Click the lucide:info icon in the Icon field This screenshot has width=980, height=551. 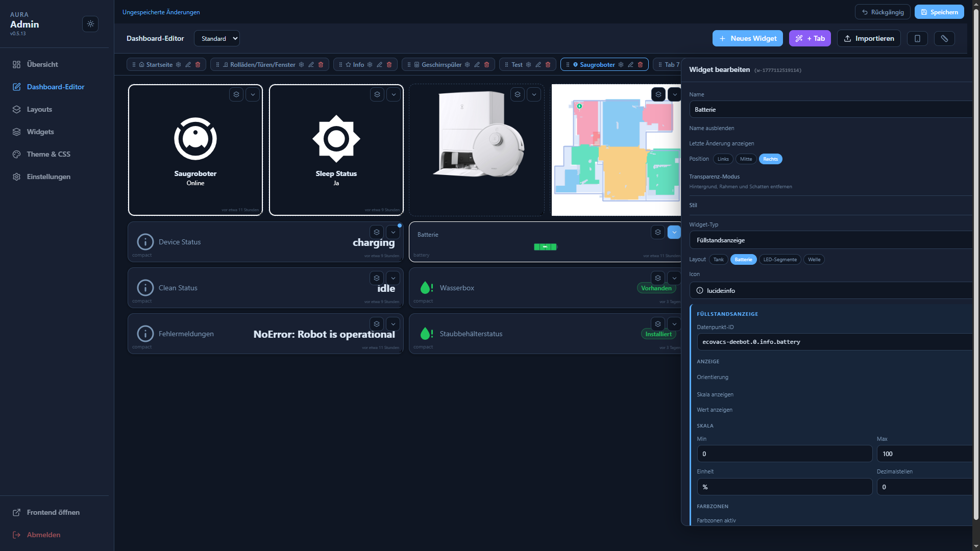pos(700,291)
